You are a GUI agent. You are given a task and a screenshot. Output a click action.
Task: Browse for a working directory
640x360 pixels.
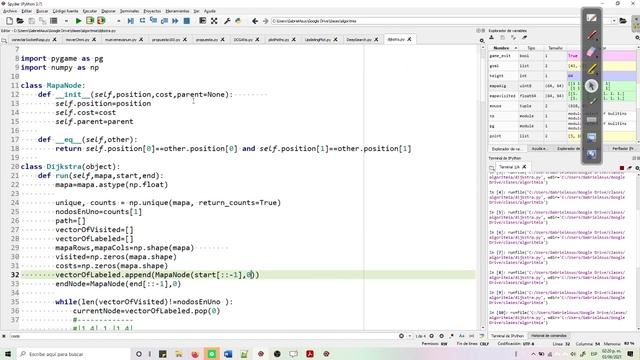(x=623, y=21)
